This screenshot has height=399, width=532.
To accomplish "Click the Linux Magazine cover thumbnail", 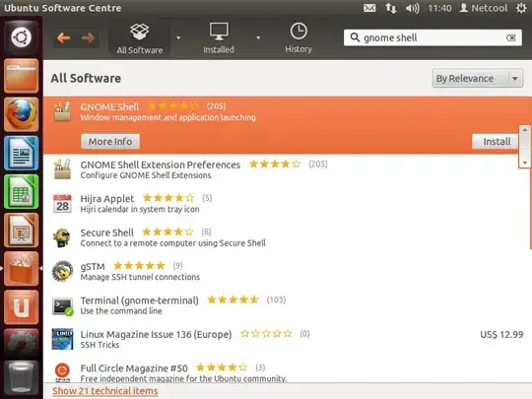I will pos(62,339).
